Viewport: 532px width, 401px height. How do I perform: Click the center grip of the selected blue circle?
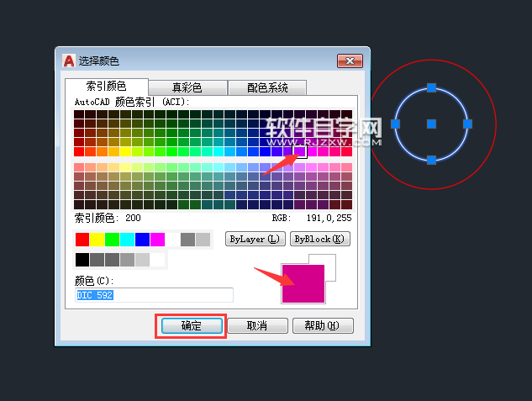431,124
